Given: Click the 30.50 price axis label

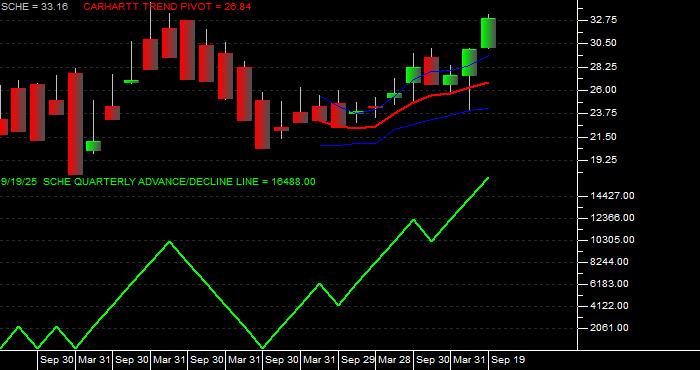Looking at the screenshot, I should click(x=603, y=43).
